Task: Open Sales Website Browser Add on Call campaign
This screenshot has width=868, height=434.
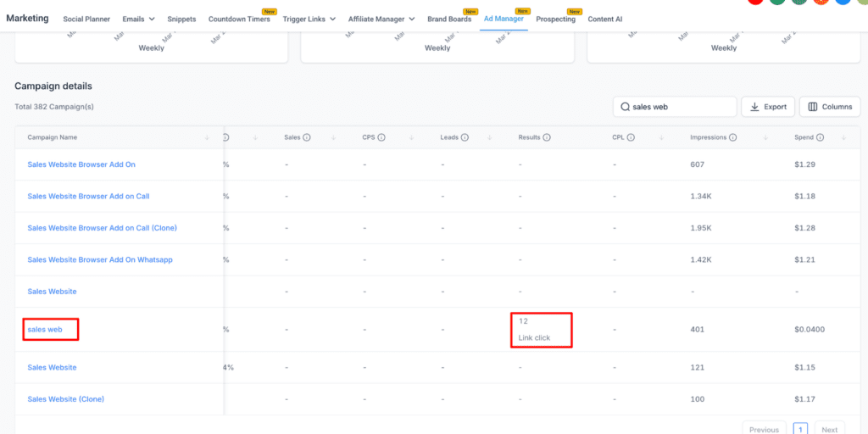Action: click(88, 196)
